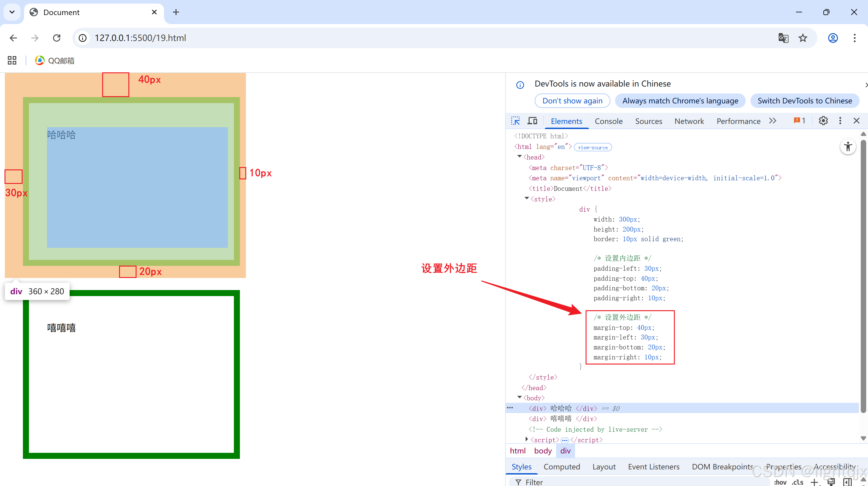Click the Google Translate page icon

click(x=783, y=38)
